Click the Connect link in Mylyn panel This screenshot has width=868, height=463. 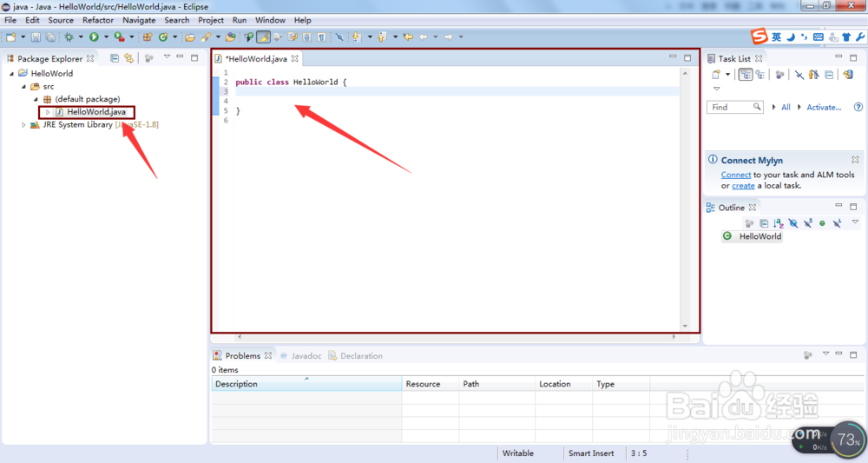[736, 175]
